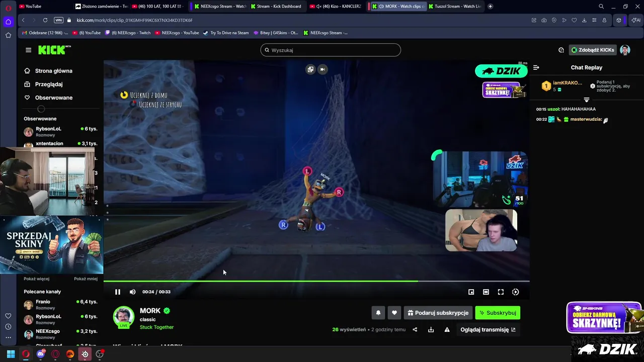This screenshot has height=362, width=644.
Task: Open playback speed settings in the player
Action: [x=515, y=292]
